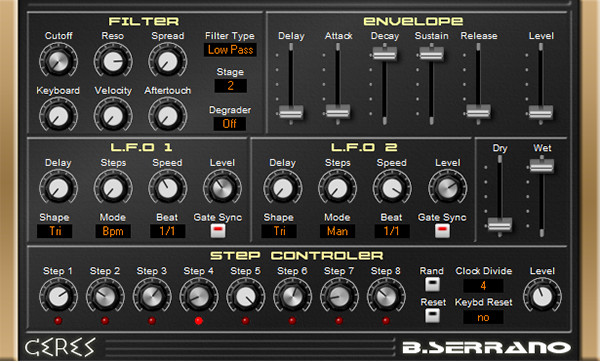
Task: Click the L.F.O 2 Level knob
Action: pos(447,188)
